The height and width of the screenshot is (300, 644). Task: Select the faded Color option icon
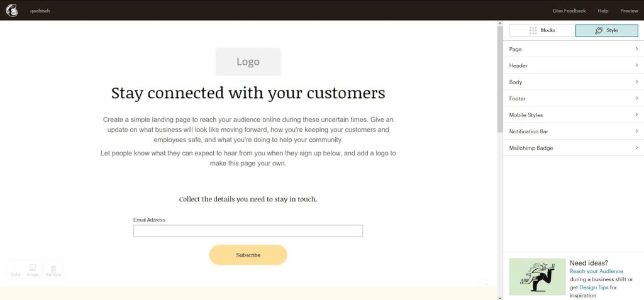[16, 270]
